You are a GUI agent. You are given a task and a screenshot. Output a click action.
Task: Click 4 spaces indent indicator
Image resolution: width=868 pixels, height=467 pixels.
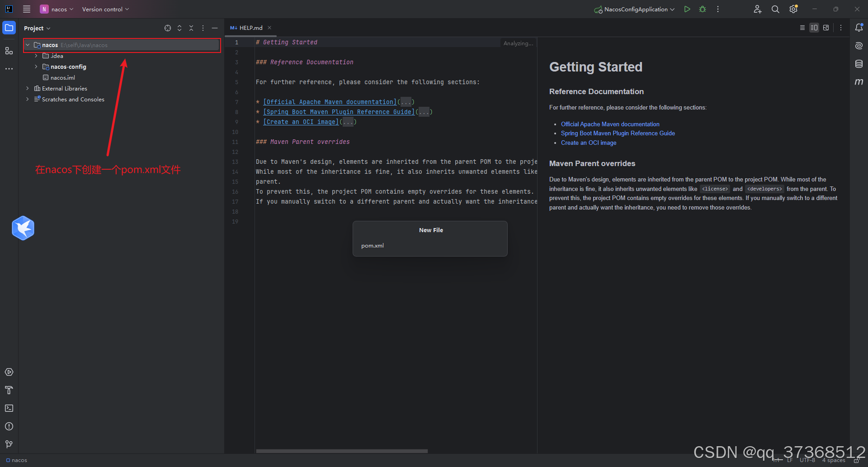834,460
